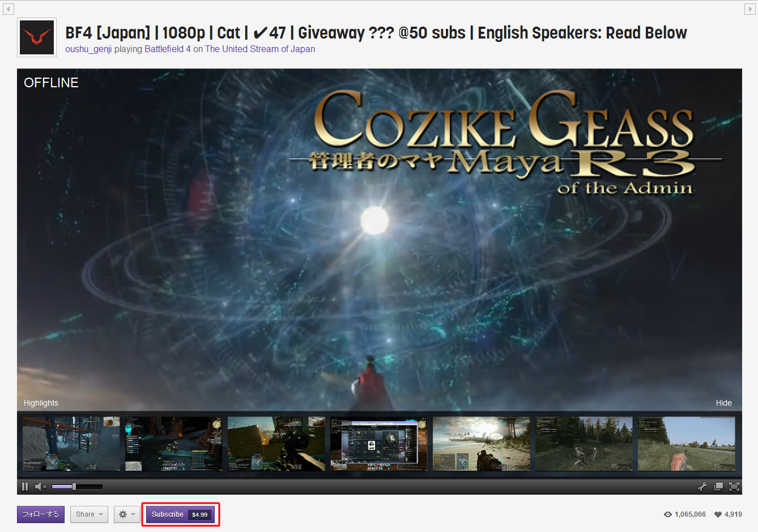This screenshot has height=532, width=758.
Task: Open player options via the wrench icon
Action: 702,487
